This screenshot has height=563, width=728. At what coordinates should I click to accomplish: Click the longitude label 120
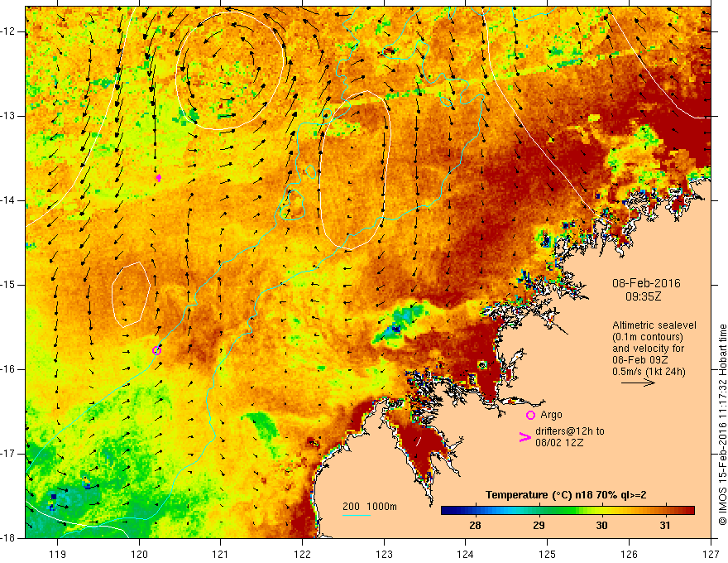(139, 554)
